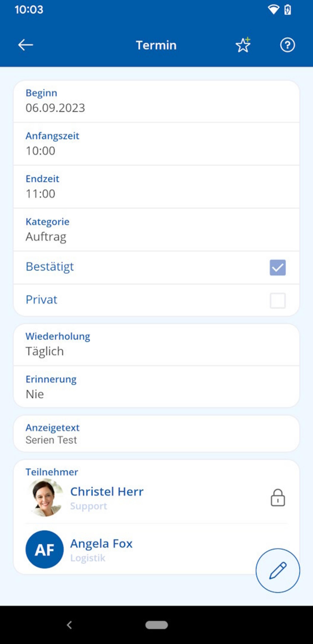This screenshot has width=313, height=644.
Task: Tap the AF initials avatar
Action: 45,549
